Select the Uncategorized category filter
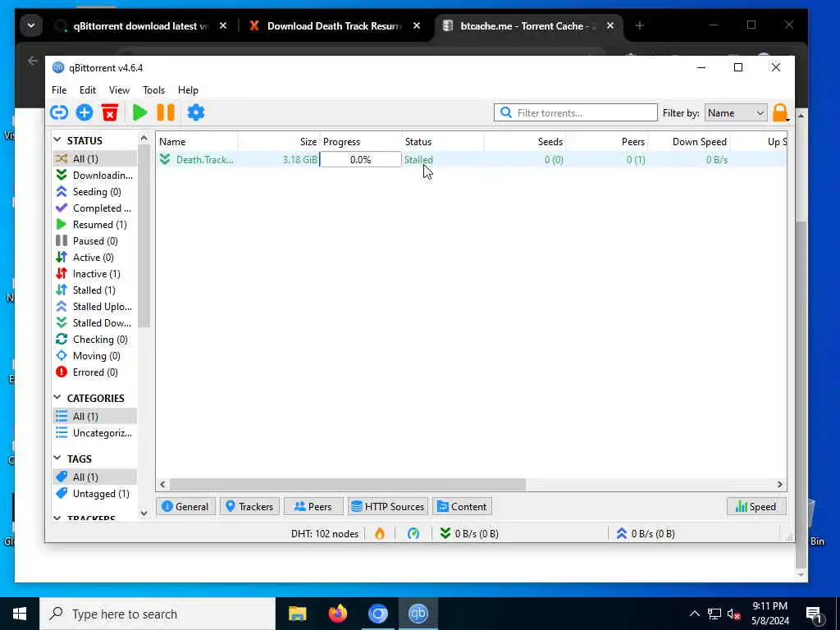This screenshot has height=630, width=840. coord(95,433)
